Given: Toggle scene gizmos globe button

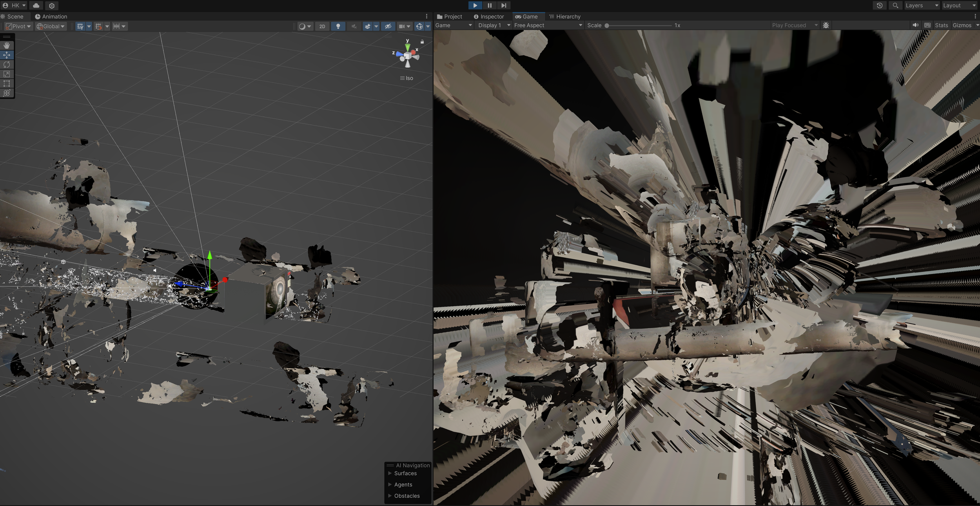Looking at the screenshot, I should tap(419, 26).
